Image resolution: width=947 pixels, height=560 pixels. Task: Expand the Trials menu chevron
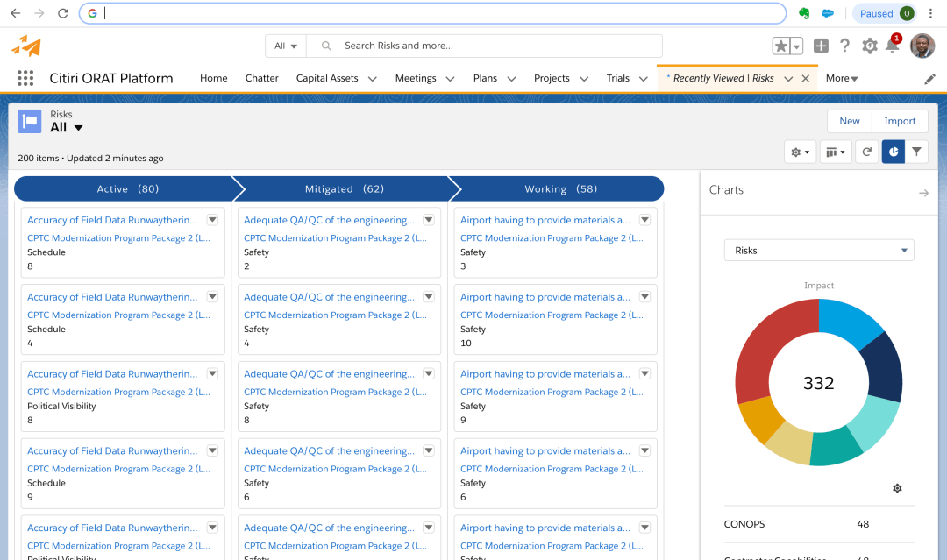(x=644, y=79)
